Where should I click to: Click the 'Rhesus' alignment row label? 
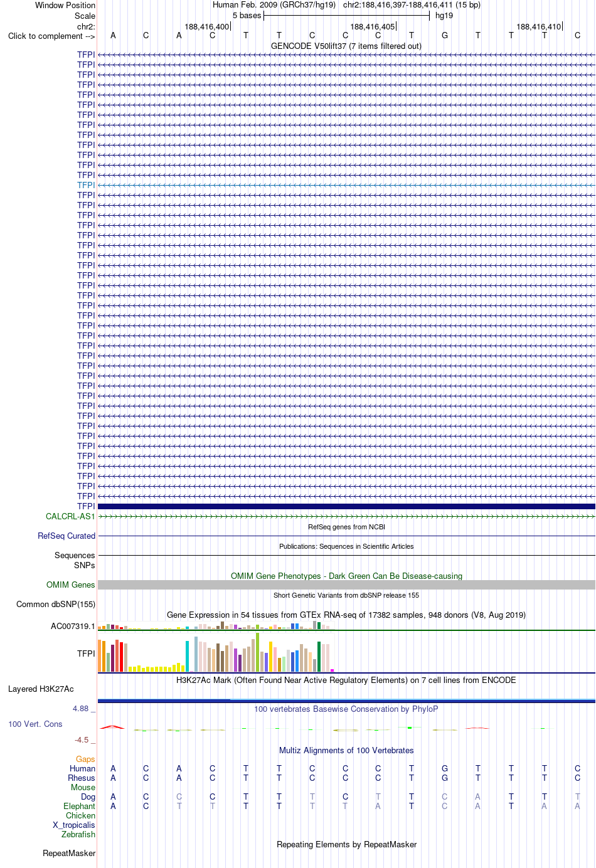[82, 778]
